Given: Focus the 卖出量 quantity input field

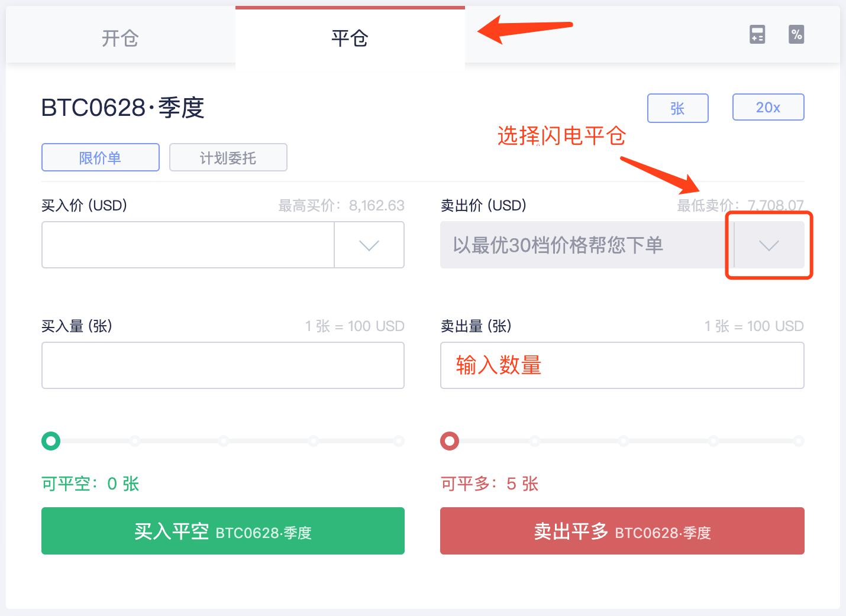Looking at the screenshot, I should click(x=622, y=365).
